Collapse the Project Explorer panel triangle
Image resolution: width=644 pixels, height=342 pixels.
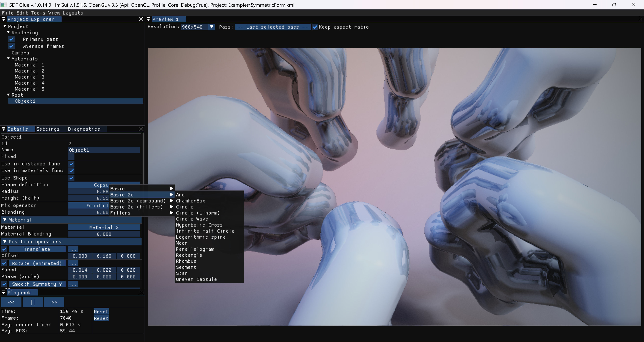click(x=4, y=19)
